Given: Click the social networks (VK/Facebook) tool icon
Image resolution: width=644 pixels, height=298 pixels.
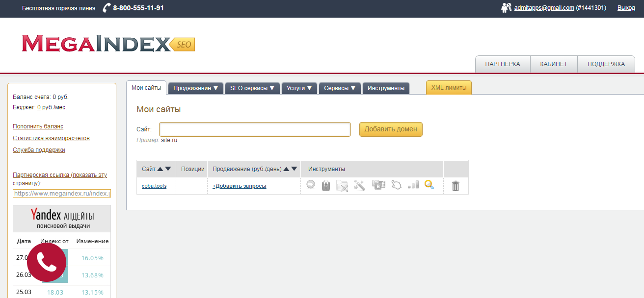Looking at the screenshot, I should coord(378,186).
